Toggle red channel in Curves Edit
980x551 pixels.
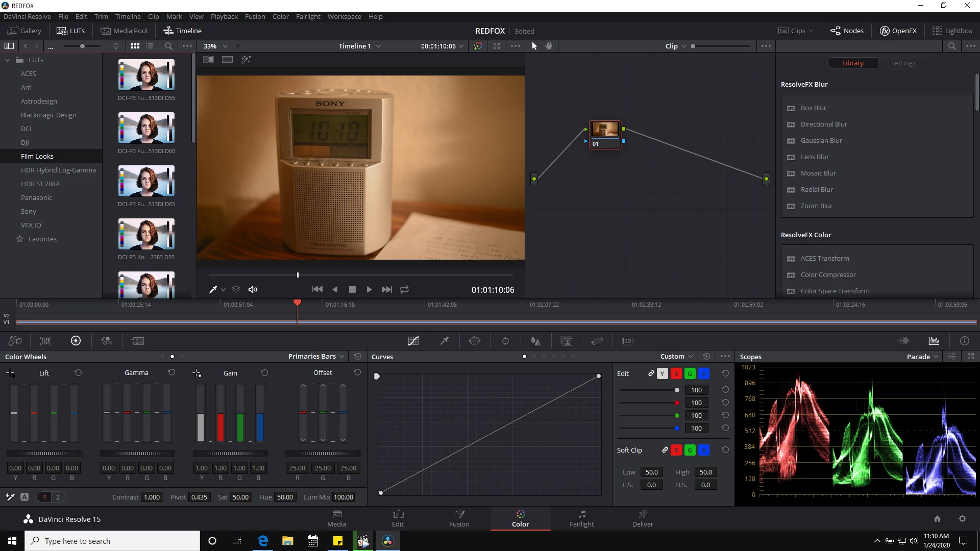click(x=676, y=373)
